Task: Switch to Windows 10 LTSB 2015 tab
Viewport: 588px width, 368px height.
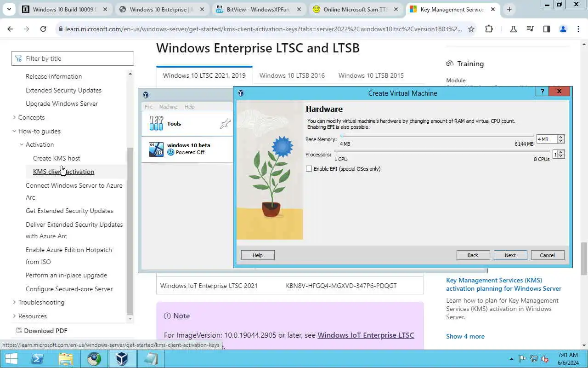Action: (371, 75)
